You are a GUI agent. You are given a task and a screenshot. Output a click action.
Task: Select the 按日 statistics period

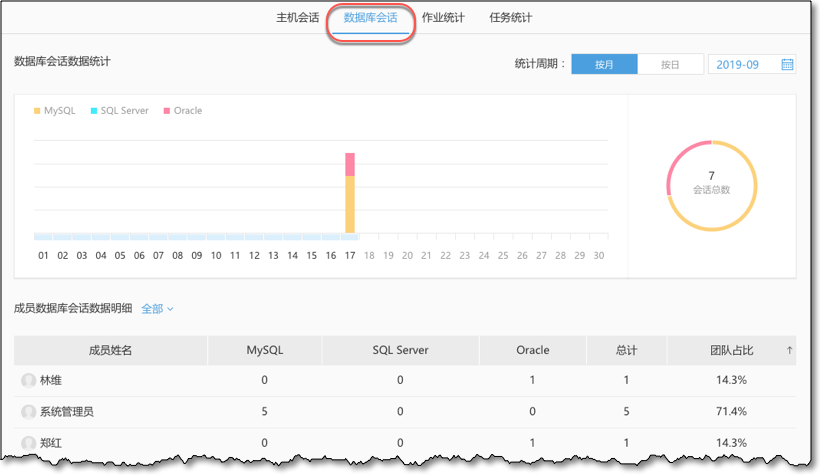tap(670, 64)
